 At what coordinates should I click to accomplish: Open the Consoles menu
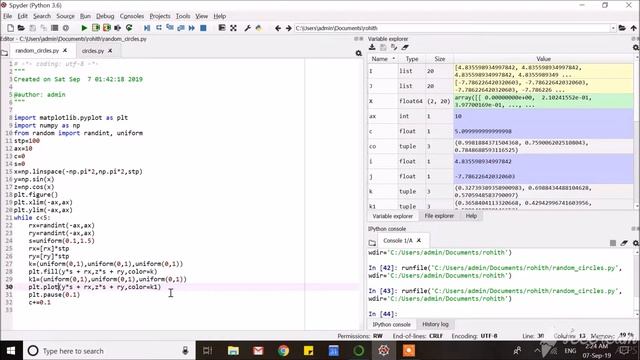point(132,16)
